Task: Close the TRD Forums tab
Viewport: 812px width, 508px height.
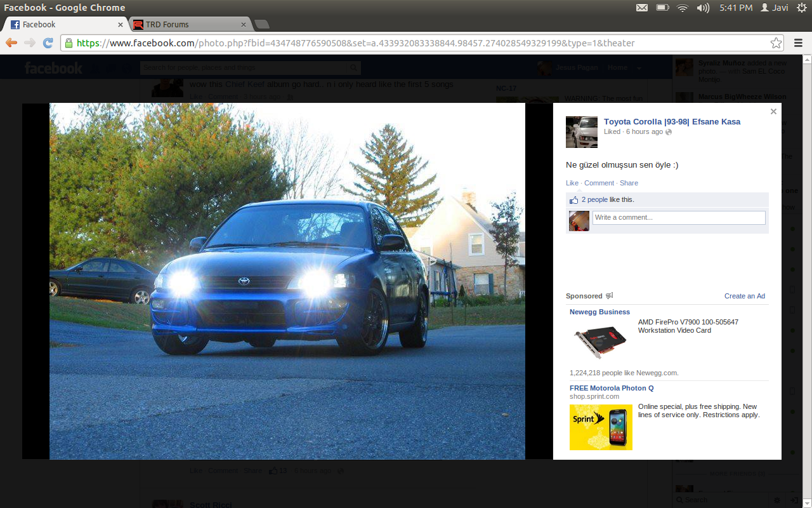Action: click(243, 25)
